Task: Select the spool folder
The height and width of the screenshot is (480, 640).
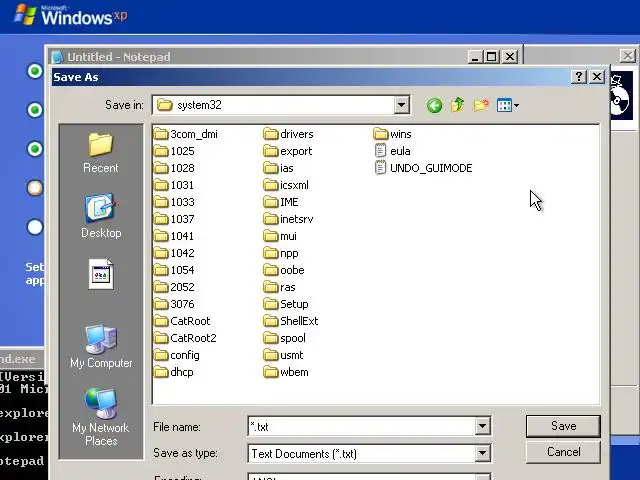Action: (285, 338)
